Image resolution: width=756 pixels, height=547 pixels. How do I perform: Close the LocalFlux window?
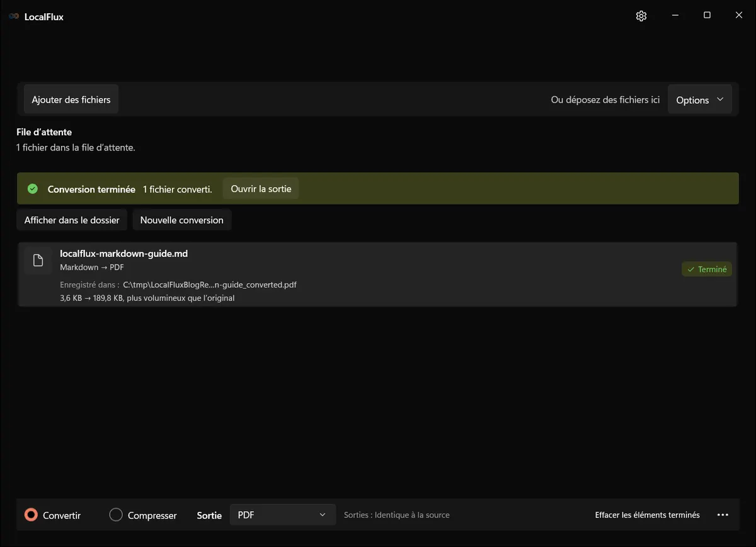[739, 16]
